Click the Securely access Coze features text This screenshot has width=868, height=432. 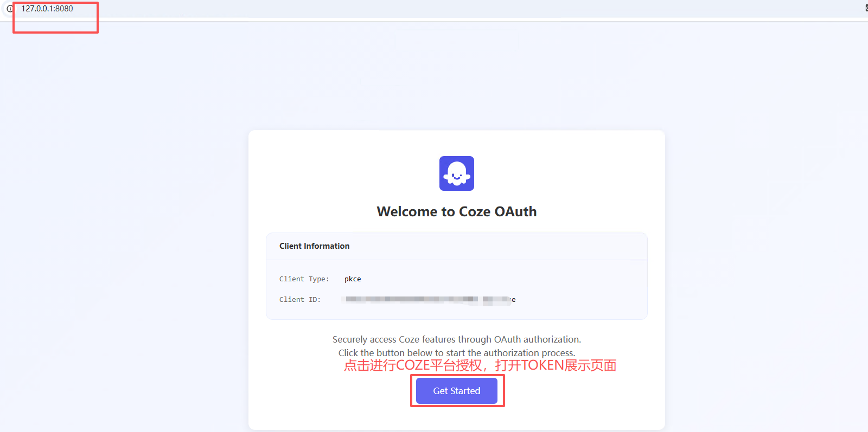457,339
